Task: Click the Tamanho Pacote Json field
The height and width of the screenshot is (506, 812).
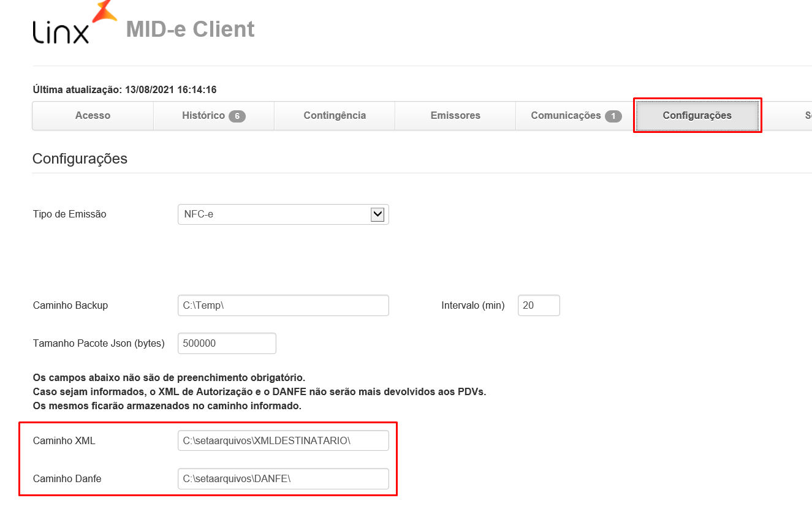Action: [x=227, y=343]
